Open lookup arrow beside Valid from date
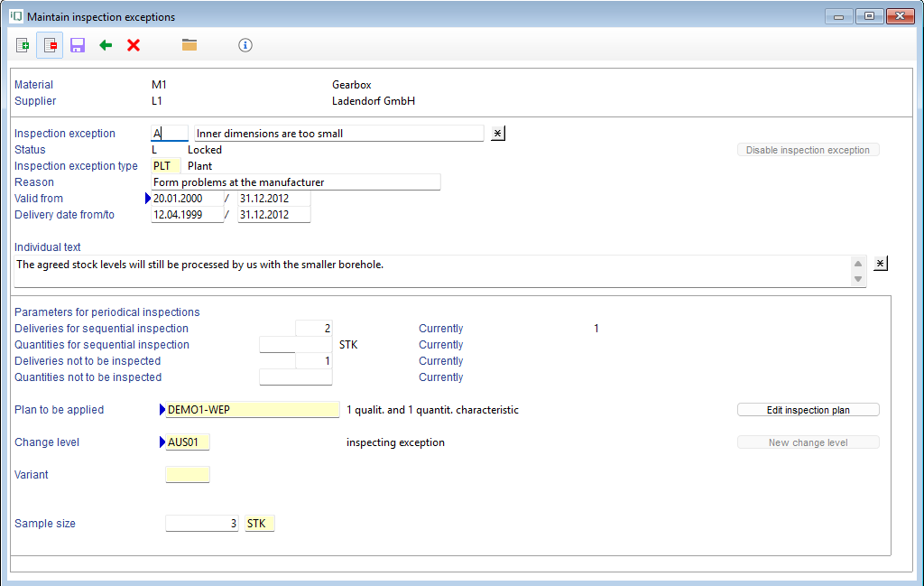Viewport: 924px width, 586px height. click(148, 199)
